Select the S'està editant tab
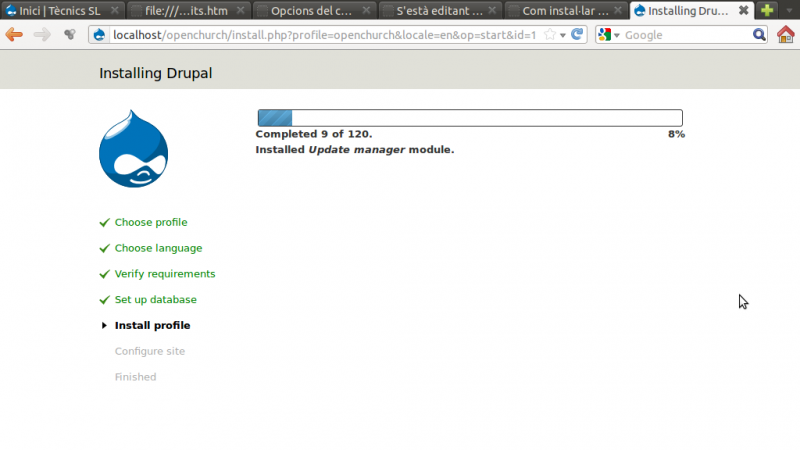 coord(438,10)
